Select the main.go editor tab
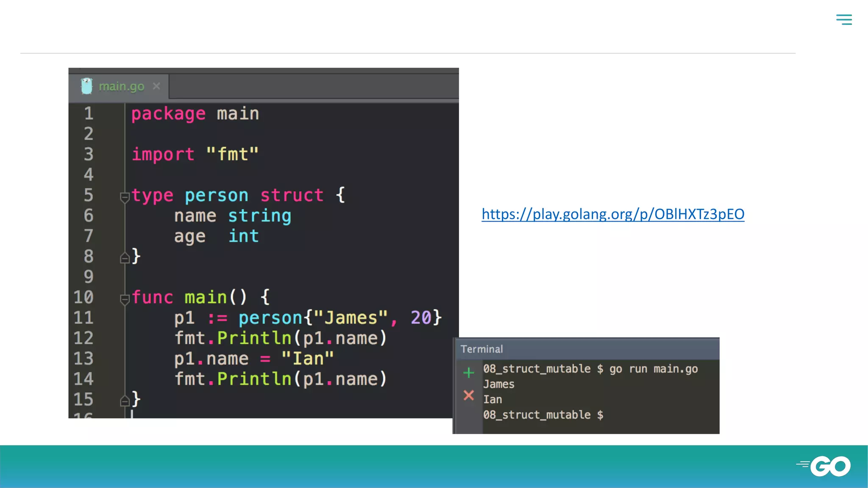 tap(119, 86)
